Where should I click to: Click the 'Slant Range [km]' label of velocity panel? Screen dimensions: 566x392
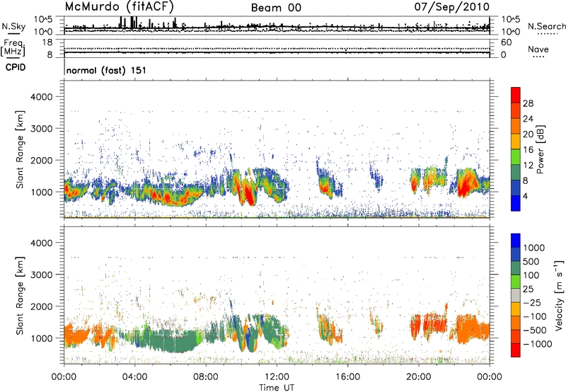(x=20, y=295)
